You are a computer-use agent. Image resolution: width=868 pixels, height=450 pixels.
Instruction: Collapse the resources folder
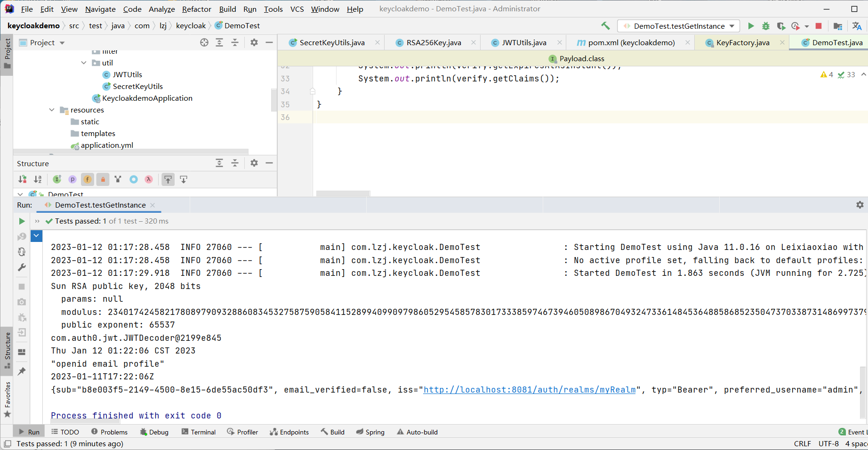click(52, 110)
